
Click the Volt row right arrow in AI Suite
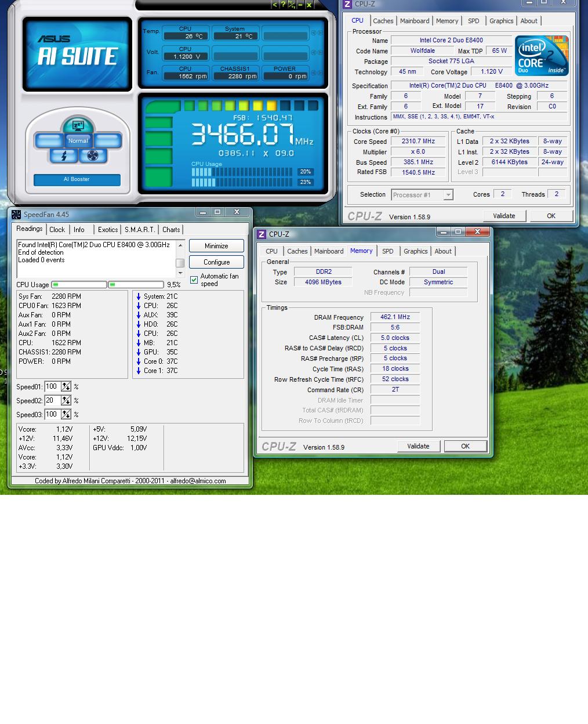(321, 53)
